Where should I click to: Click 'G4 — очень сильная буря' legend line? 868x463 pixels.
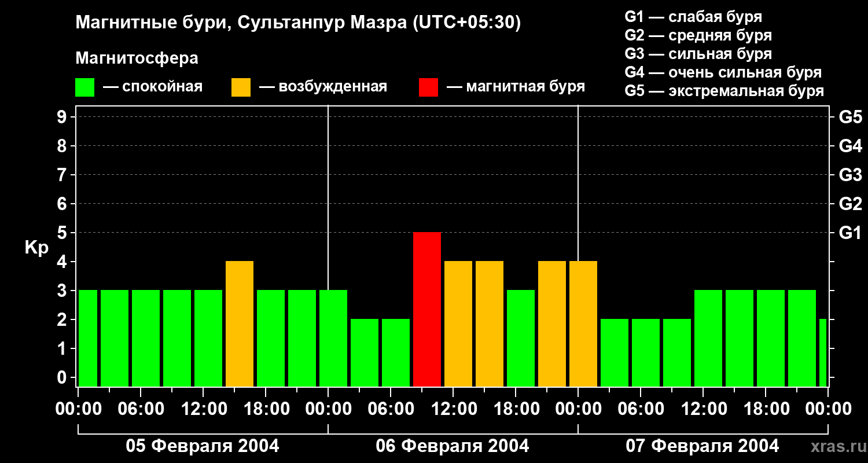tap(723, 72)
